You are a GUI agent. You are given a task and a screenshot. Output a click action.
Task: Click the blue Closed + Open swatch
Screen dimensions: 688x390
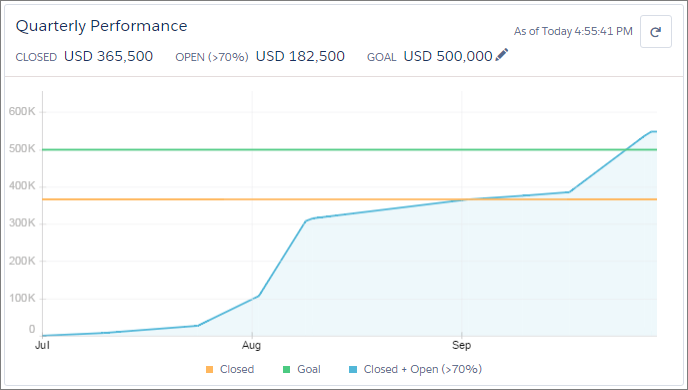pyautogui.click(x=353, y=370)
